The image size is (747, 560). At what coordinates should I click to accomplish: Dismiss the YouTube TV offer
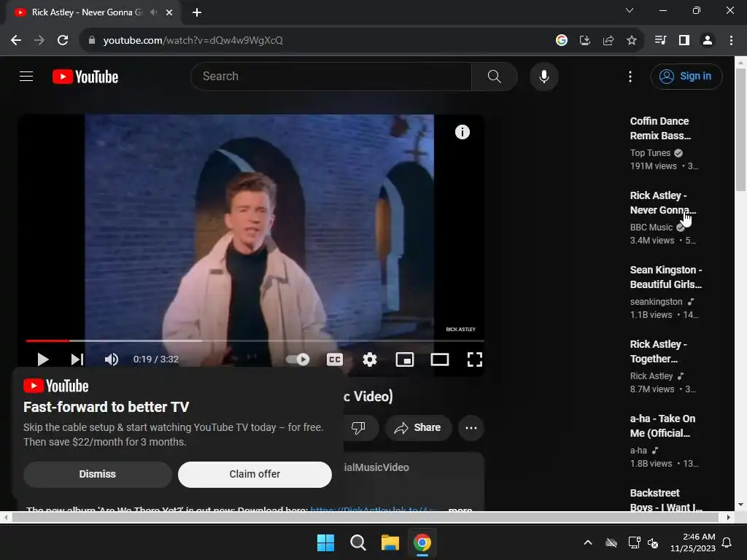tap(98, 474)
